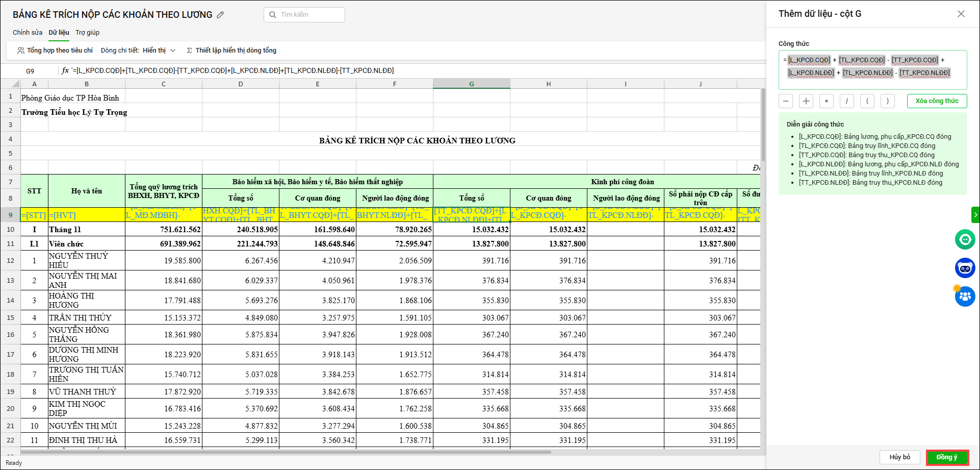
Task: Click the Tìm kiếm search field
Action: 304,15
